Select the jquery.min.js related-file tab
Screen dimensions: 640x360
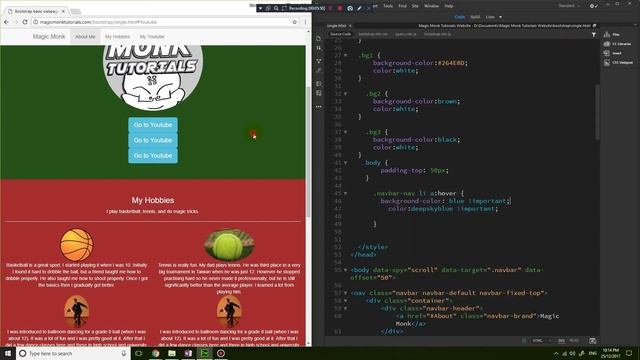406,34
